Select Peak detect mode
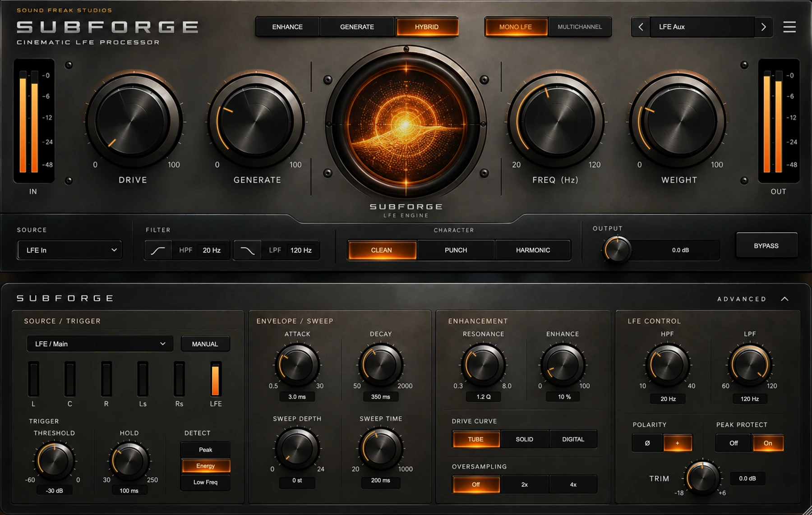 [206, 450]
